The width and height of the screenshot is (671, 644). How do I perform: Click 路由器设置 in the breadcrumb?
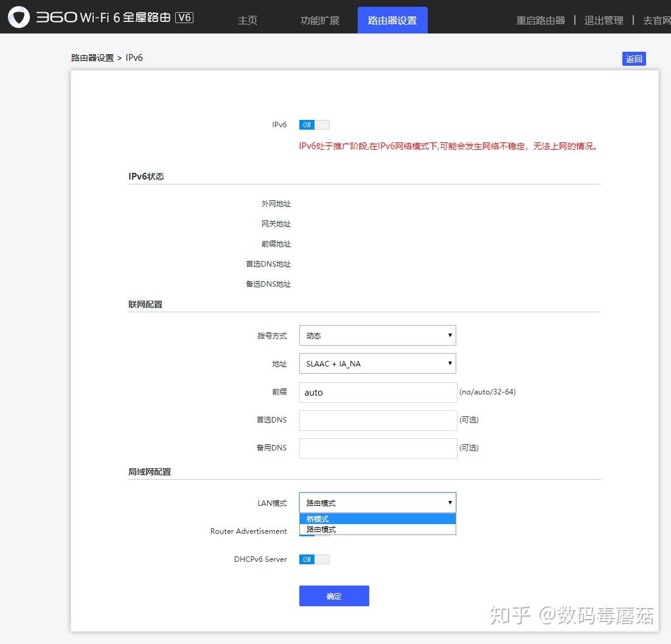[92, 58]
